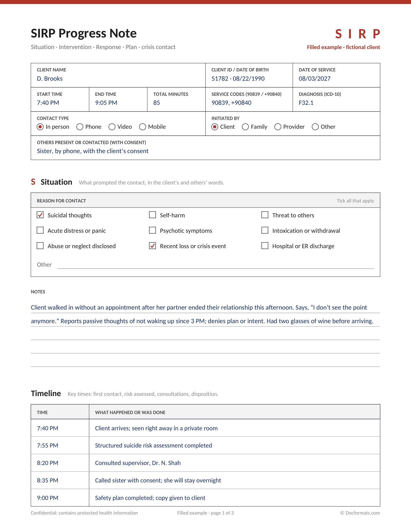Viewport: 411px width, 532px height.
Task: Click the 'Tick all that apply' hint
Action: point(355,201)
